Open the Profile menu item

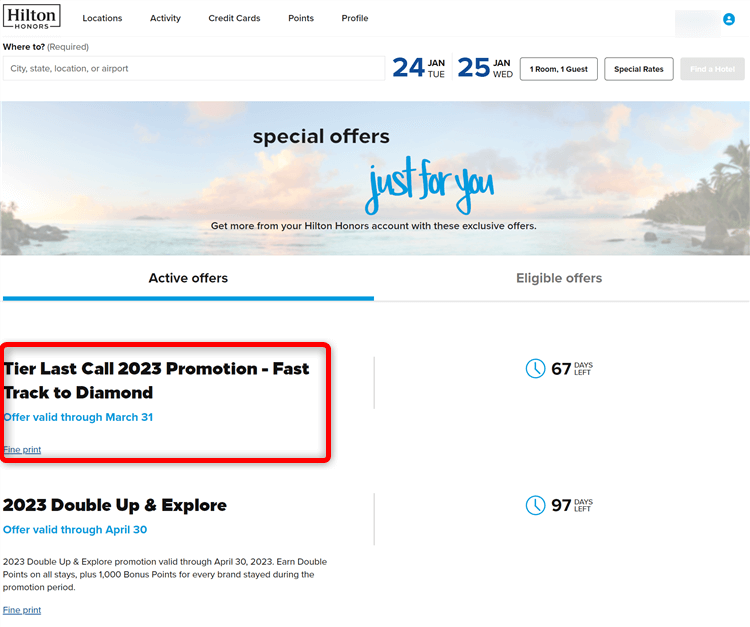[355, 18]
